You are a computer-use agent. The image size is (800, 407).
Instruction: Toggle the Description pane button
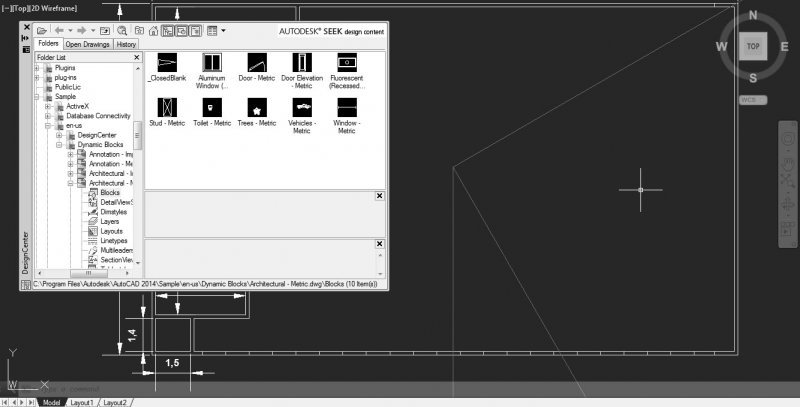coord(195,31)
